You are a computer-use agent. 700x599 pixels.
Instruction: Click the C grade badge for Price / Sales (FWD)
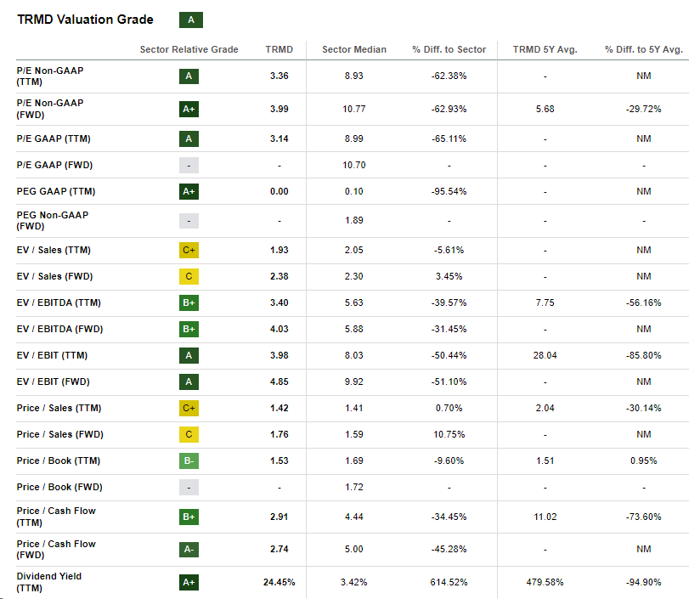189,434
